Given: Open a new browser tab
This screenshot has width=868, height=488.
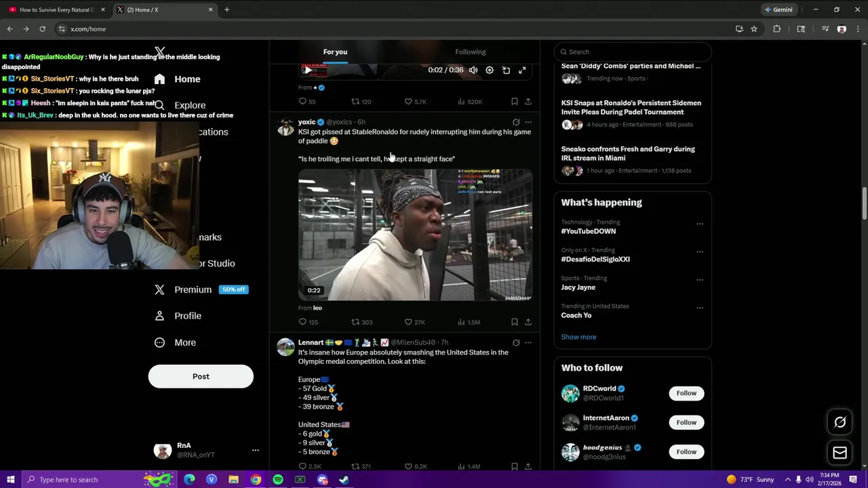Looking at the screenshot, I should click(226, 9).
